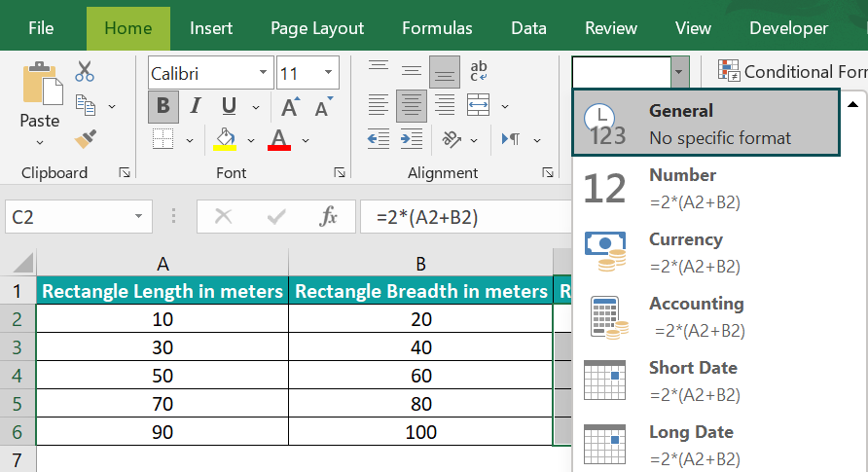Switch to the Data tab
Screen dimensions: 868x472
tap(528, 28)
